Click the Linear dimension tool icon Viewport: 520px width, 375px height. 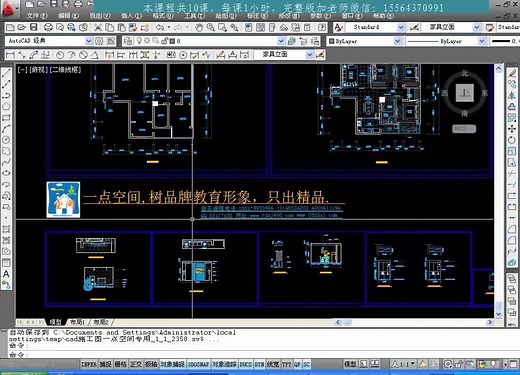[x=10, y=55]
